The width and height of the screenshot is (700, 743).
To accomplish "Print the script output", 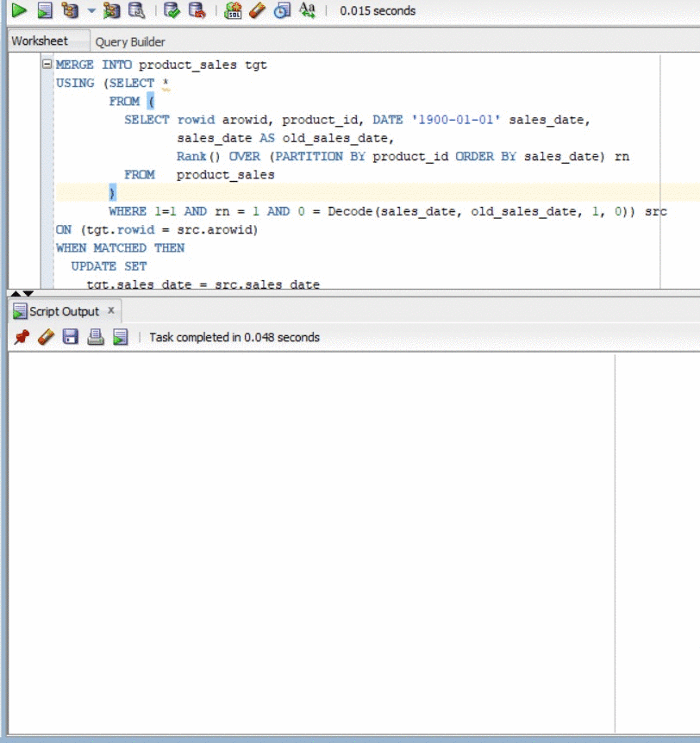I will [x=96, y=337].
